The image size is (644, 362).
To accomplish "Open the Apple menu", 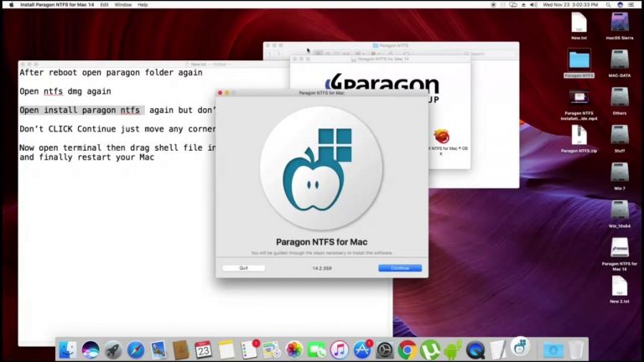I will tap(11, 4).
